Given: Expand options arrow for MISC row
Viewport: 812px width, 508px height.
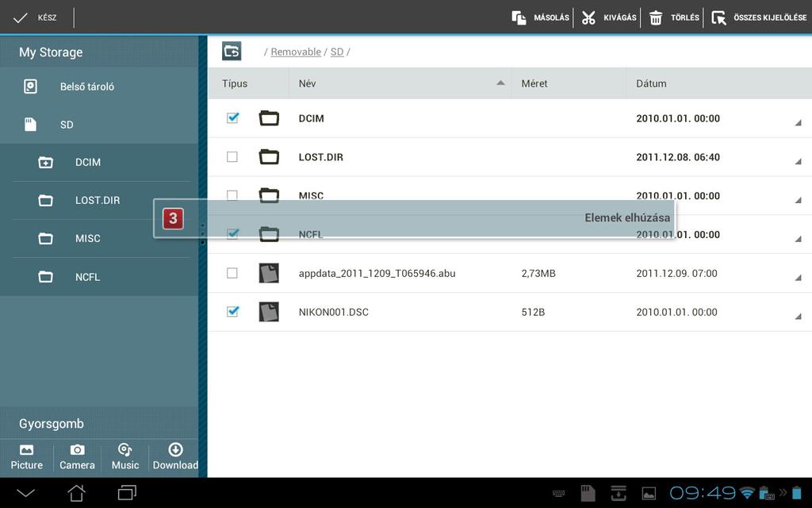Looking at the screenshot, I should (x=798, y=200).
